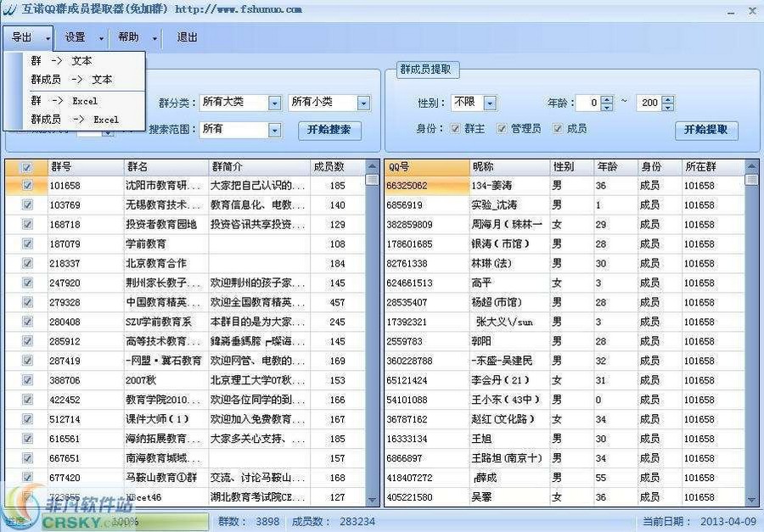Click the 帮助 menu dropdown arrow
This screenshot has width=764, height=532.
point(154,38)
